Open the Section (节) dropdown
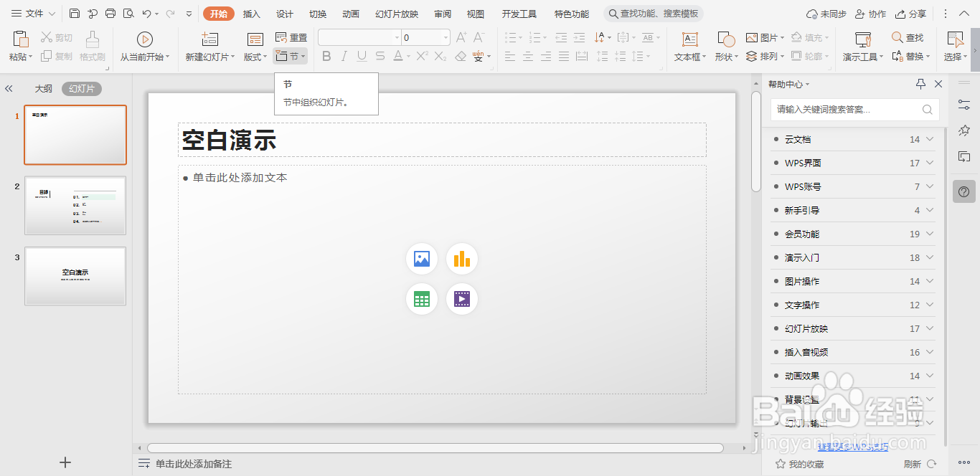The width and height of the screenshot is (980, 476). pos(291,56)
